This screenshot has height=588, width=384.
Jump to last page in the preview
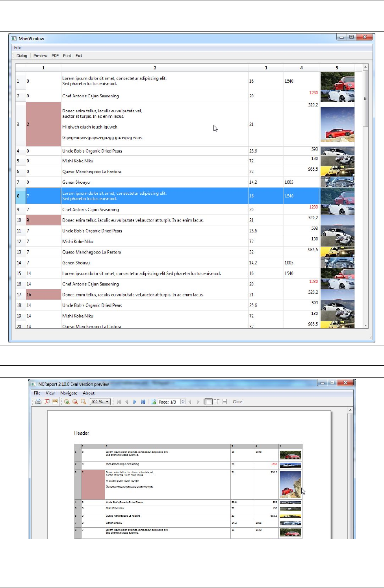(143, 402)
